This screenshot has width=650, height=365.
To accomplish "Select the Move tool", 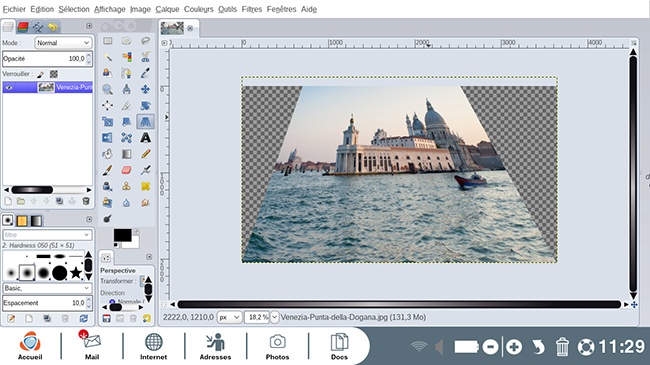I will pos(146,89).
